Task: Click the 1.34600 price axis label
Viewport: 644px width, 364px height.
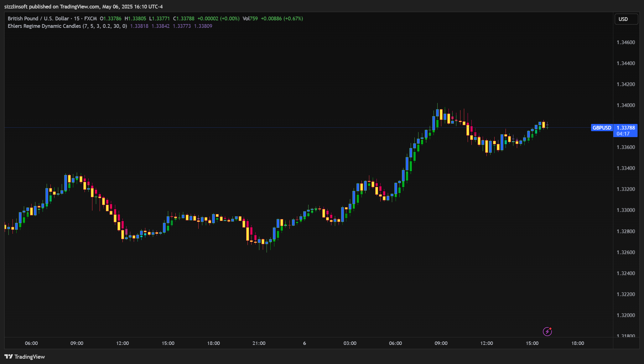Action: click(626, 42)
